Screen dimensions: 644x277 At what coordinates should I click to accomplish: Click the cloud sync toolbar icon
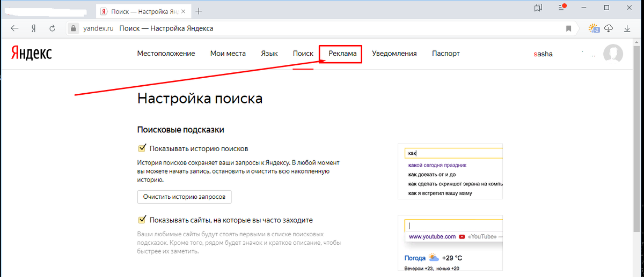pyautogui.click(x=609, y=28)
